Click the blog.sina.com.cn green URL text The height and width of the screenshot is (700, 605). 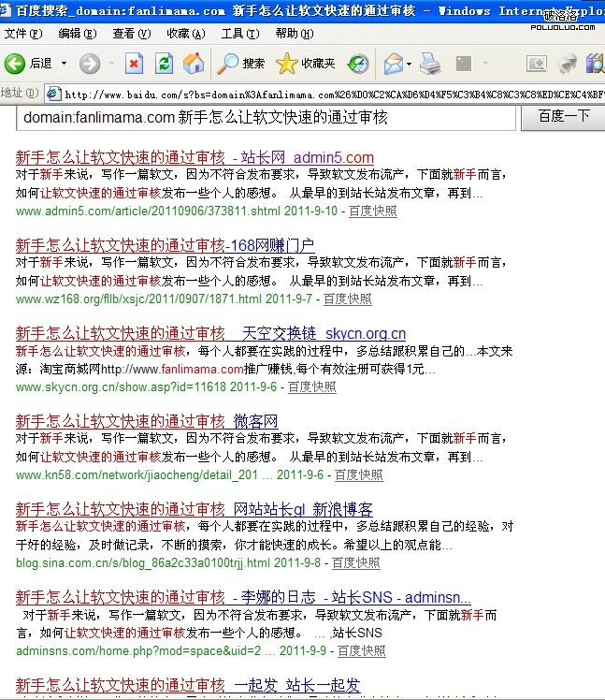pos(143,562)
